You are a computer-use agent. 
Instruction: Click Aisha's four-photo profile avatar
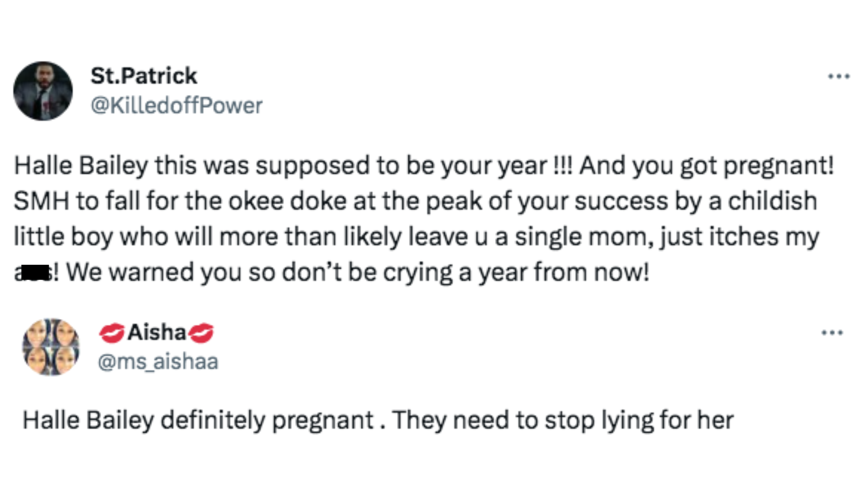click(x=51, y=347)
